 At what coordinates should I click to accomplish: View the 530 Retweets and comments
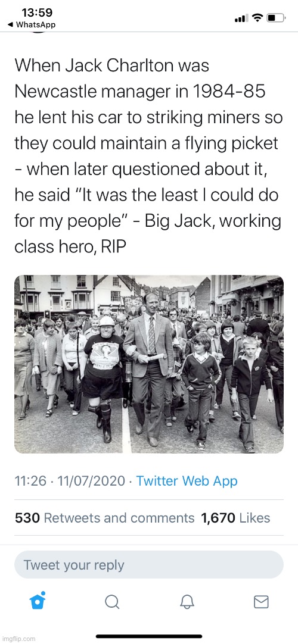104,518
